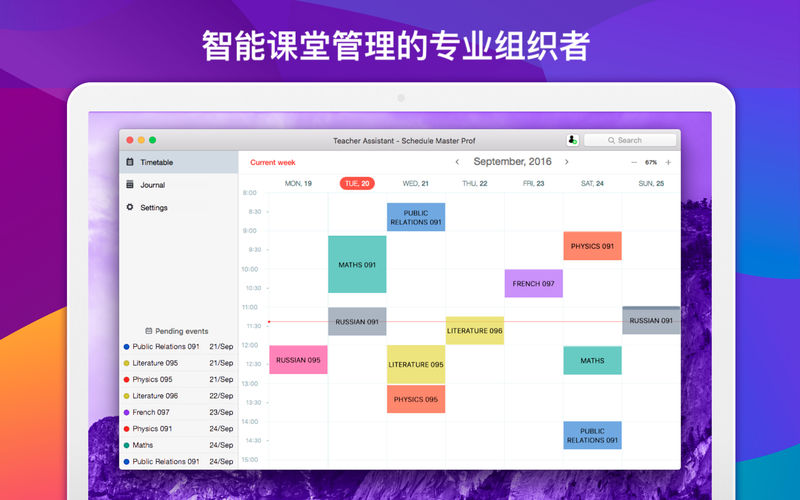
Task: Click the magnifier icon in Search field
Action: point(611,140)
